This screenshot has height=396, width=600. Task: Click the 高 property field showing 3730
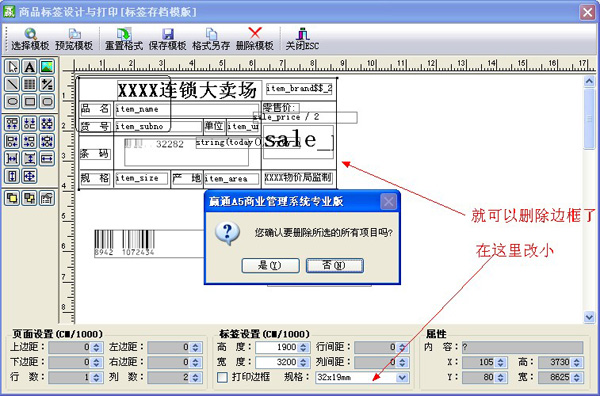[x=561, y=362]
